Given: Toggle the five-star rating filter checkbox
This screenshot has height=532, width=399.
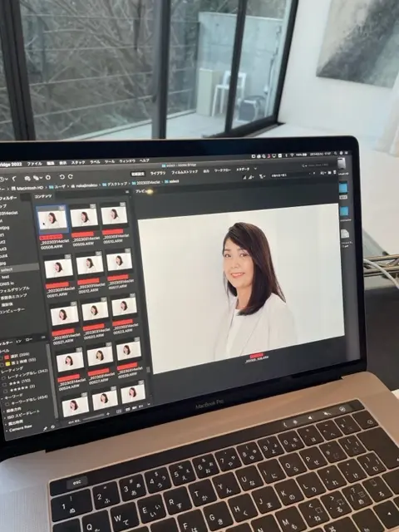Looking at the screenshot, I should click(4, 392).
